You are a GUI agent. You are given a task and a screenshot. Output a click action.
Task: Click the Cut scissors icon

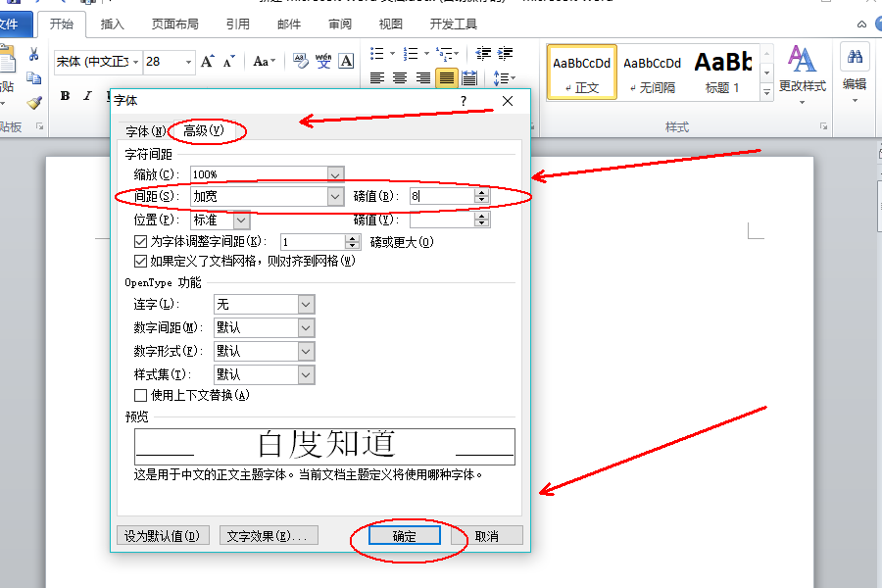pos(33,54)
